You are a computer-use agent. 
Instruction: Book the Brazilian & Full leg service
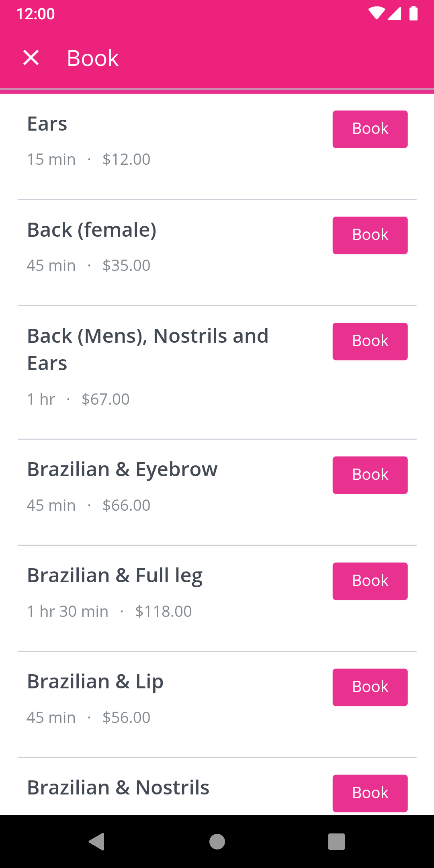pos(370,581)
